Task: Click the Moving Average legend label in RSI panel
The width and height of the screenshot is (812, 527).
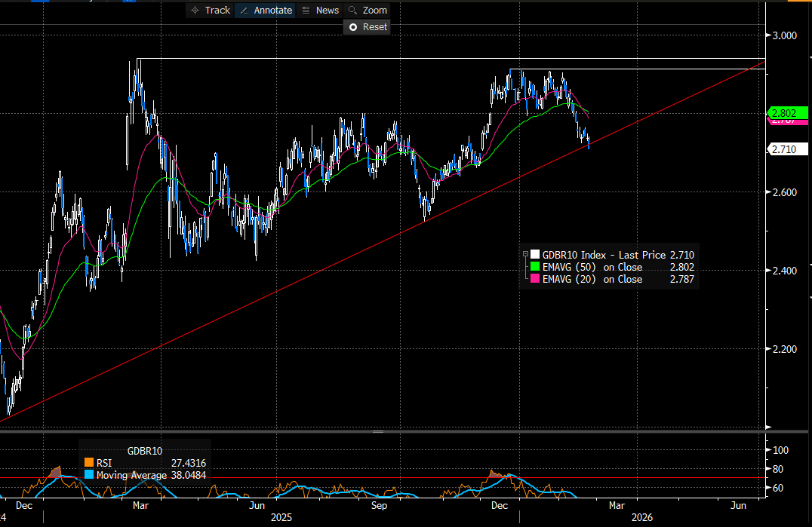Action: tap(131, 475)
